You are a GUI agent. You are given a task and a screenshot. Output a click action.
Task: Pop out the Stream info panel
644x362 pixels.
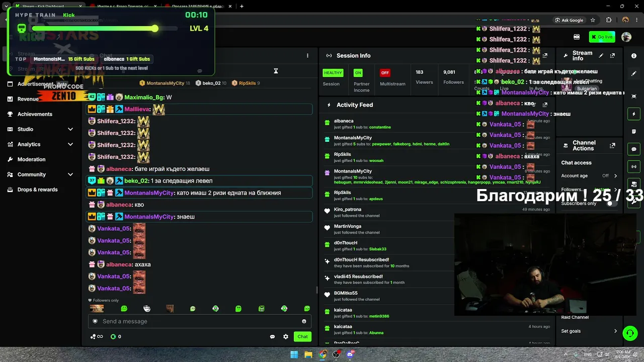[612, 55]
